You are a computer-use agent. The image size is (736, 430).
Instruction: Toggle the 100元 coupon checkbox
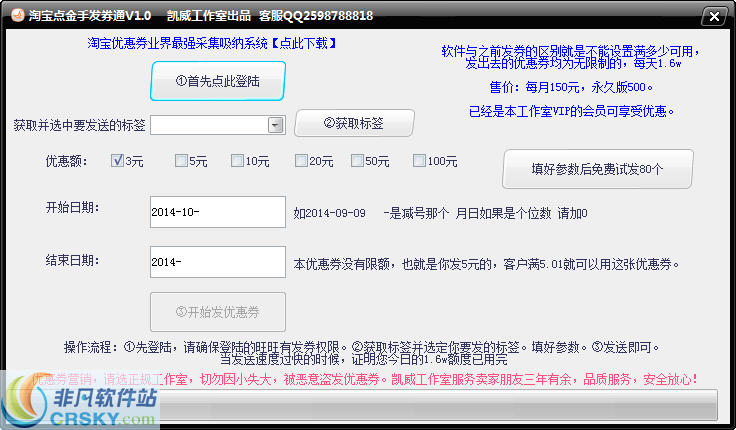click(419, 161)
